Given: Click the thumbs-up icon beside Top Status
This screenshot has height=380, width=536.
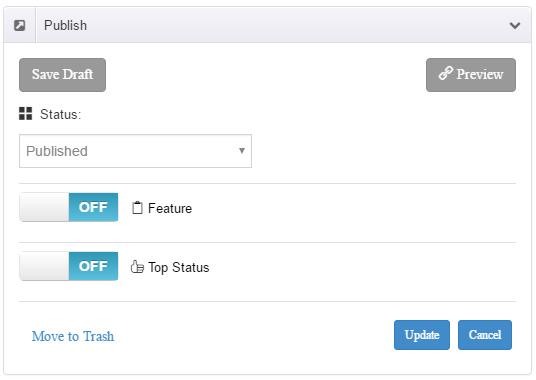Looking at the screenshot, I should pyautogui.click(x=137, y=267).
